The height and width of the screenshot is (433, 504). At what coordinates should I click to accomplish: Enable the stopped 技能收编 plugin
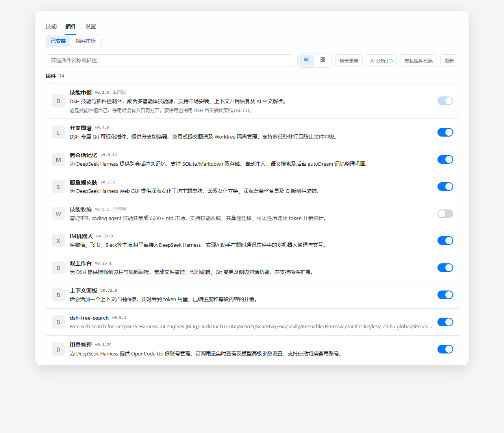click(x=445, y=214)
